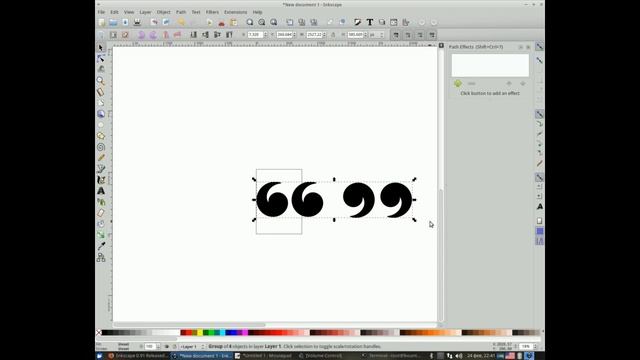
Task: Select the Connector tool
Action: pos(101,257)
